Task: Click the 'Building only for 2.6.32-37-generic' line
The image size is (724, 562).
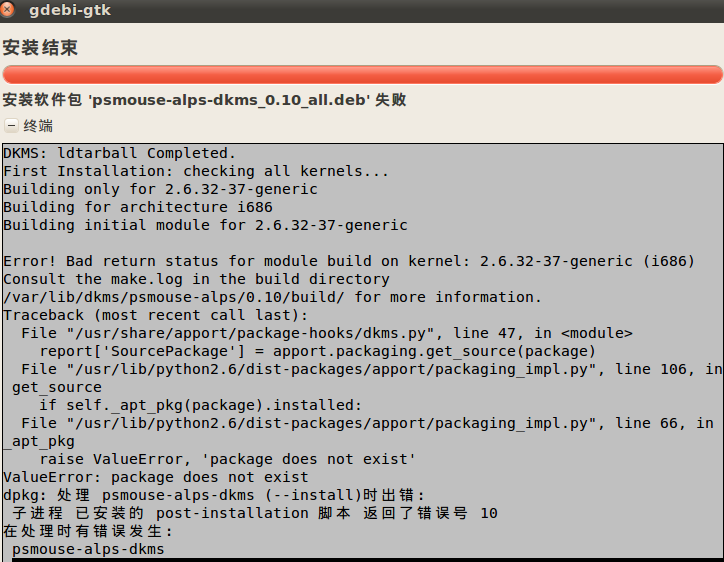Action: pyautogui.click(x=160, y=189)
